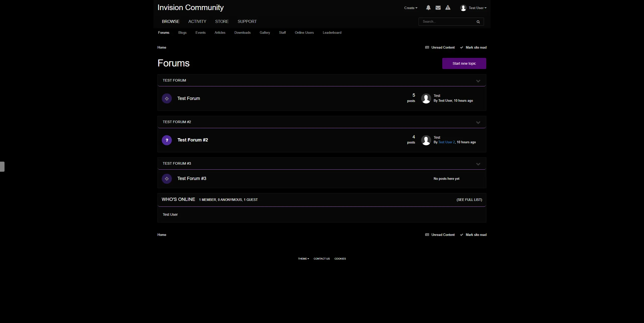644x323 pixels.
Task: Click the bottom Home breadcrumb link
Action: point(162,235)
